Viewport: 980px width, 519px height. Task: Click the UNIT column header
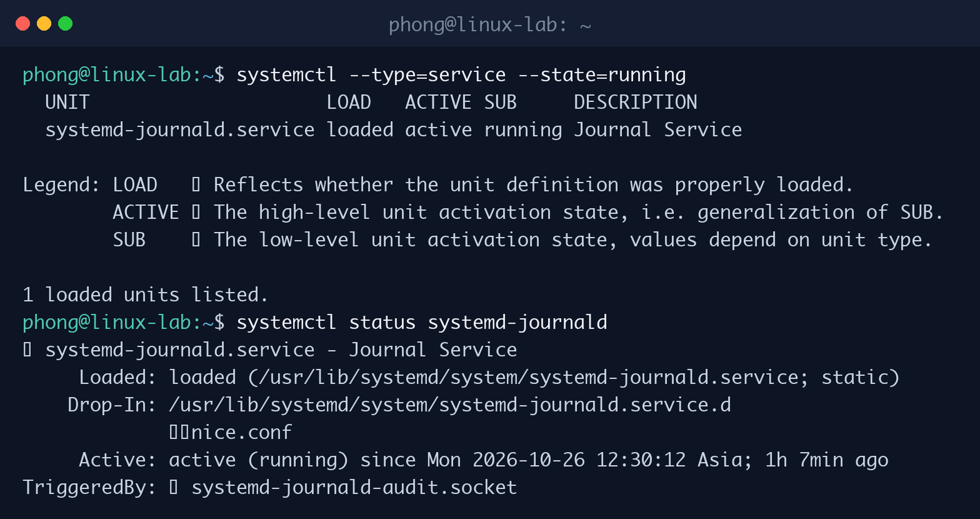coord(67,102)
